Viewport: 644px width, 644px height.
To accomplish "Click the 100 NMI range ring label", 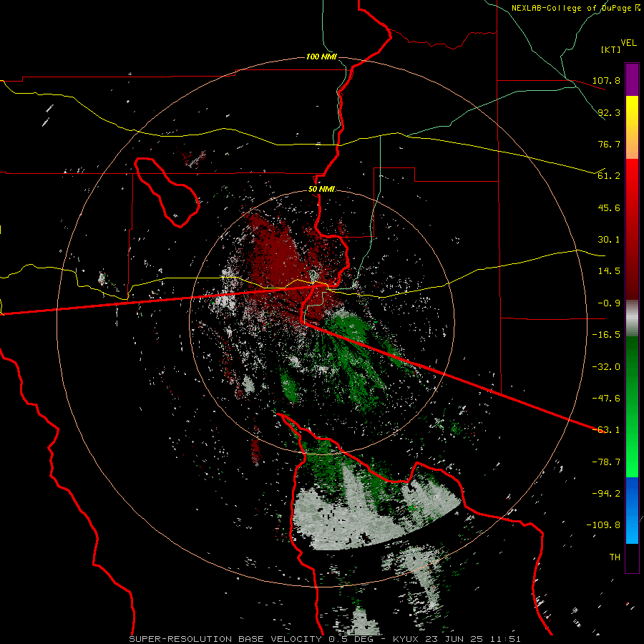I will (321, 57).
